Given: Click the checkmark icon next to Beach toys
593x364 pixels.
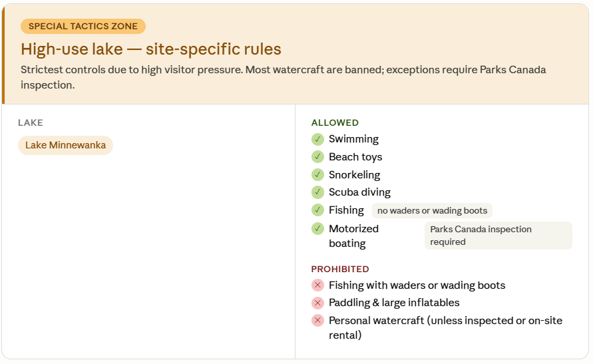Looking at the screenshot, I should point(317,157).
